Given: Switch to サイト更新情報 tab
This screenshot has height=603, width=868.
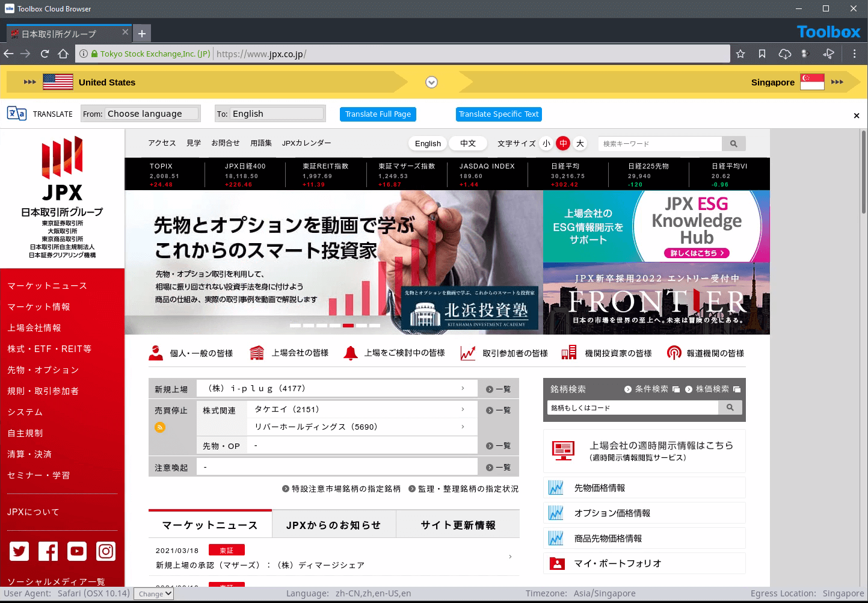Looking at the screenshot, I should pos(458,525).
